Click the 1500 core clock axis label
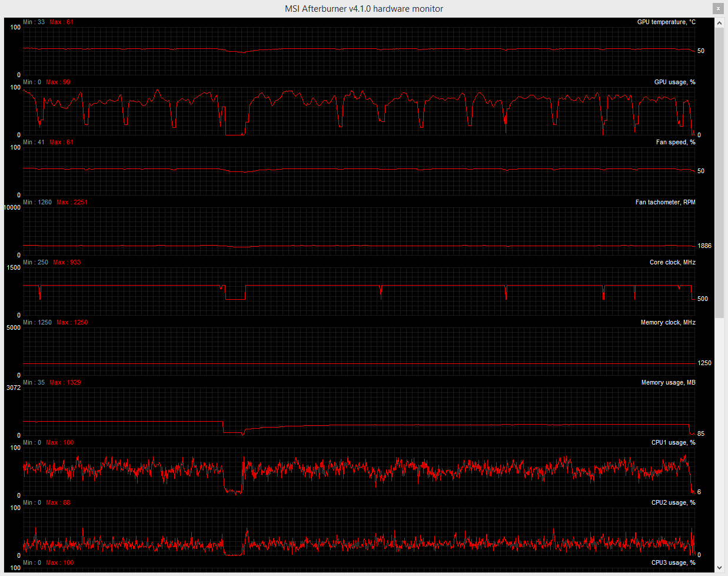 [x=13, y=267]
